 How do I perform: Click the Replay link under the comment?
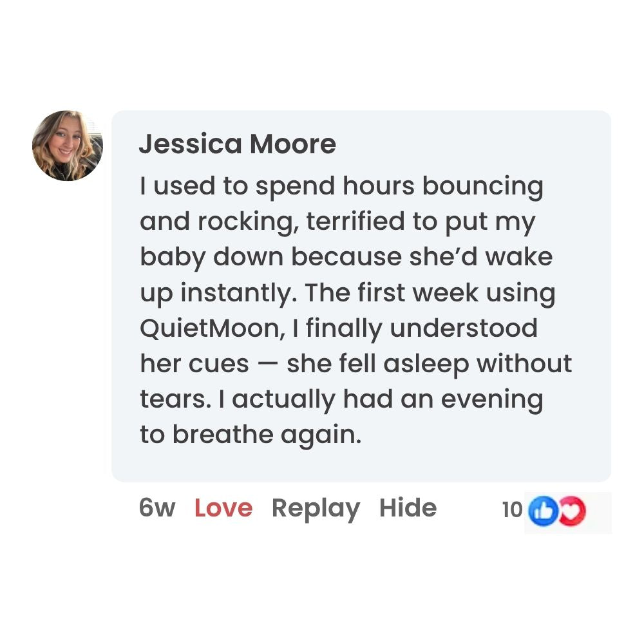pyautogui.click(x=316, y=508)
